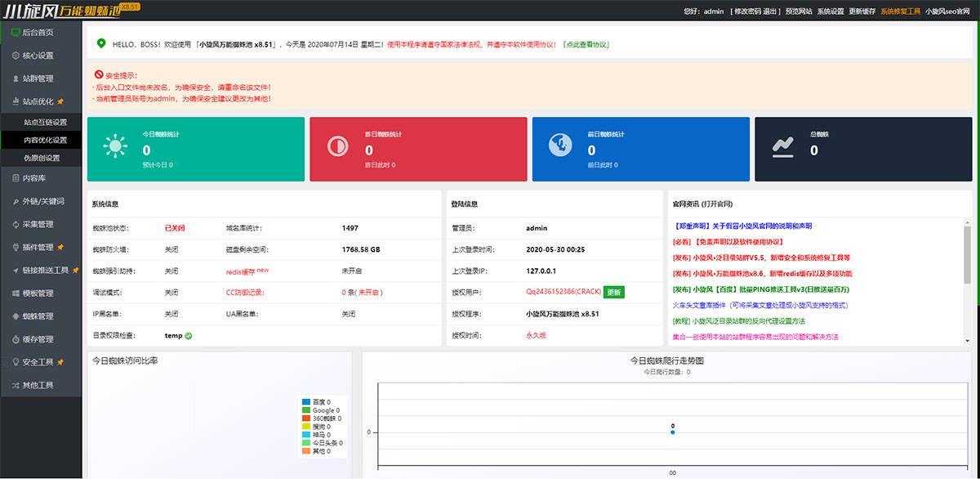Click the green checkmark icon next to temp

[189, 335]
